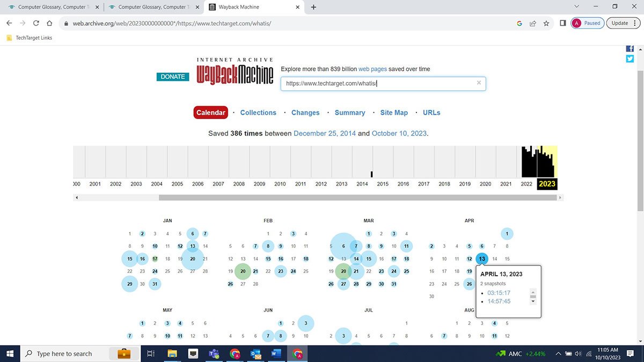Bookmark the page using the star icon
The image size is (644, 362).
pyautogui.click(x=545, y=23)
